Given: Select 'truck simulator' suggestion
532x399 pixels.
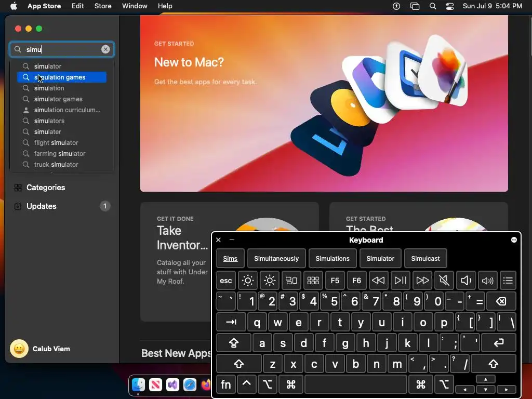Looking at the screenshot, I should [x=62, y=164].
